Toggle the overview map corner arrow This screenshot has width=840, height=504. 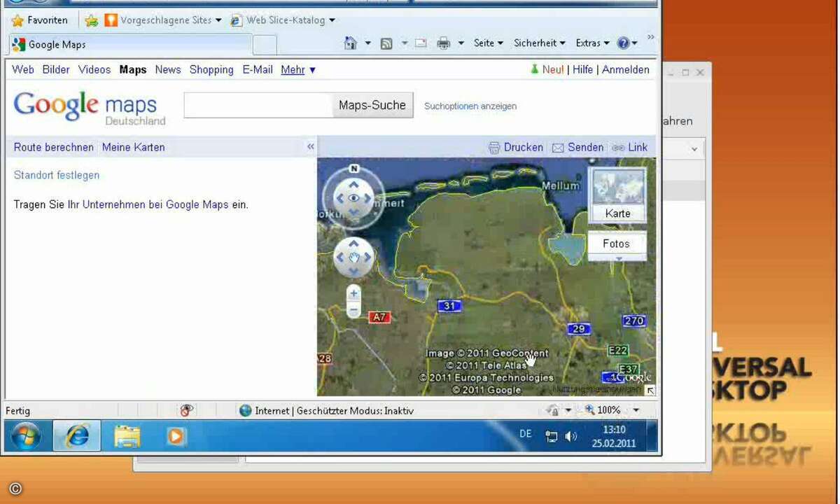[x=650, y=391]
